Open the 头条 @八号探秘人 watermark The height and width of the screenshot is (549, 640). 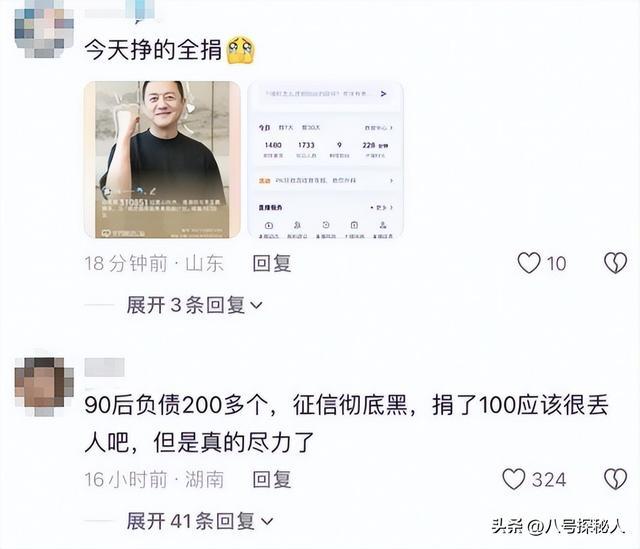pos(558,526)
